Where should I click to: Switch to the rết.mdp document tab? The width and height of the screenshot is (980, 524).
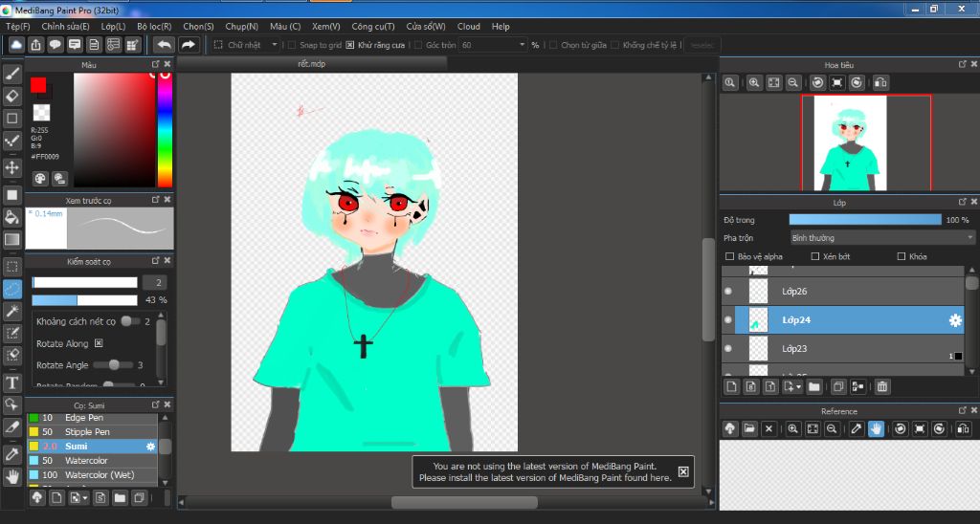312,63
